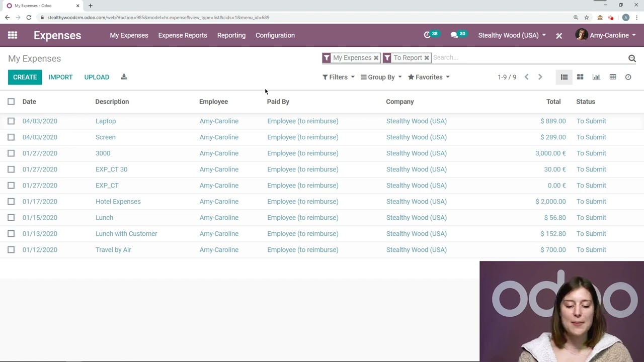
Task: Switch to kanban view
Action: pyautogui.click(x=580, y=77)
